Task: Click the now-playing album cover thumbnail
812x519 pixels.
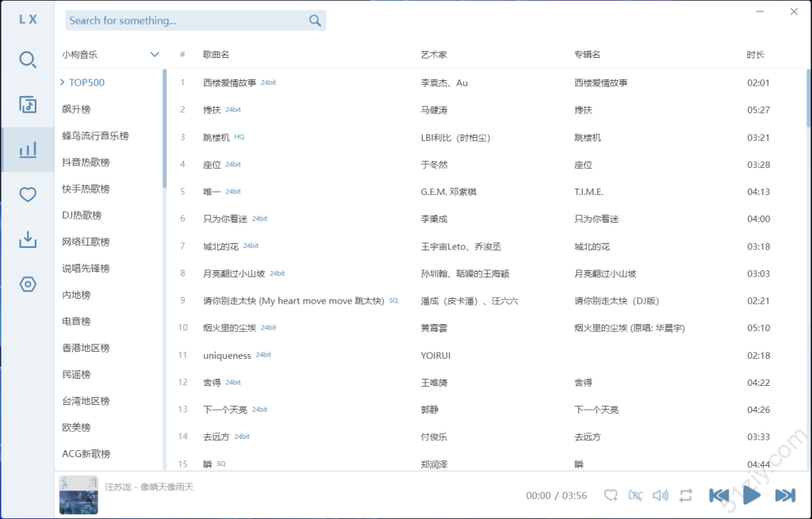Action: (79, 494)
